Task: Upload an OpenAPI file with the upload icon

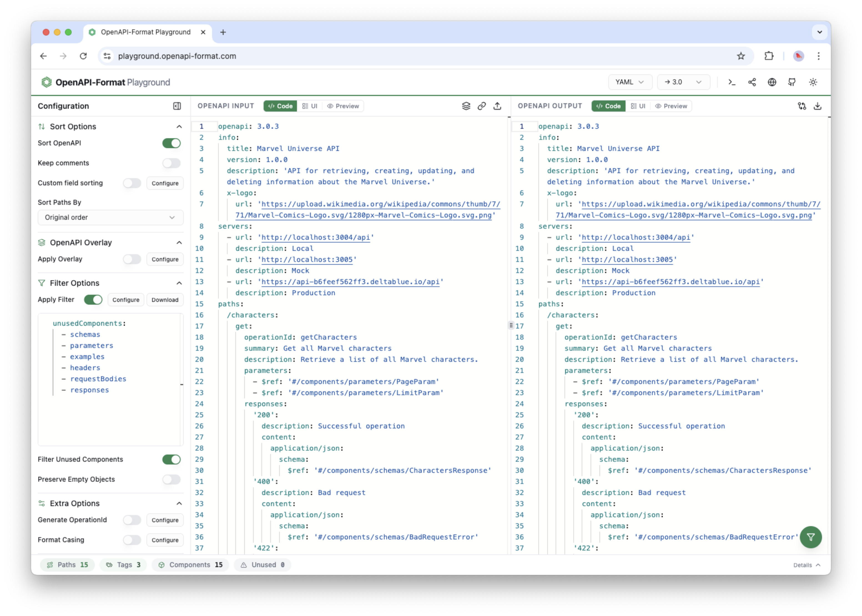Action: tap(497, 106)
